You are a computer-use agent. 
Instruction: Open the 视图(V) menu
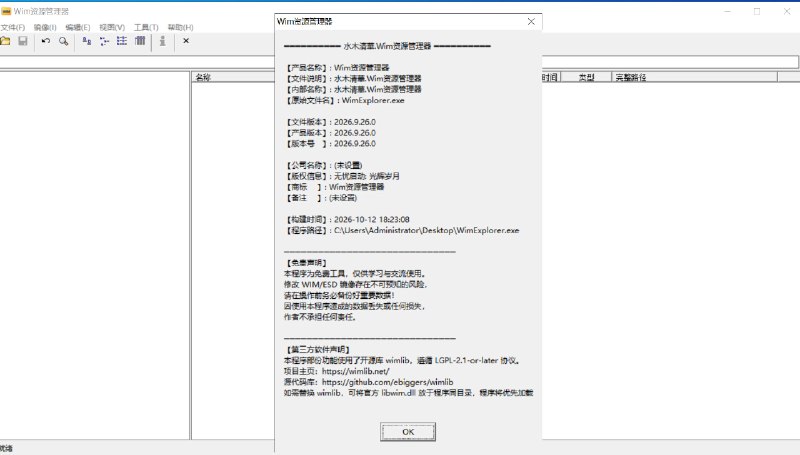tap(112, 27)
